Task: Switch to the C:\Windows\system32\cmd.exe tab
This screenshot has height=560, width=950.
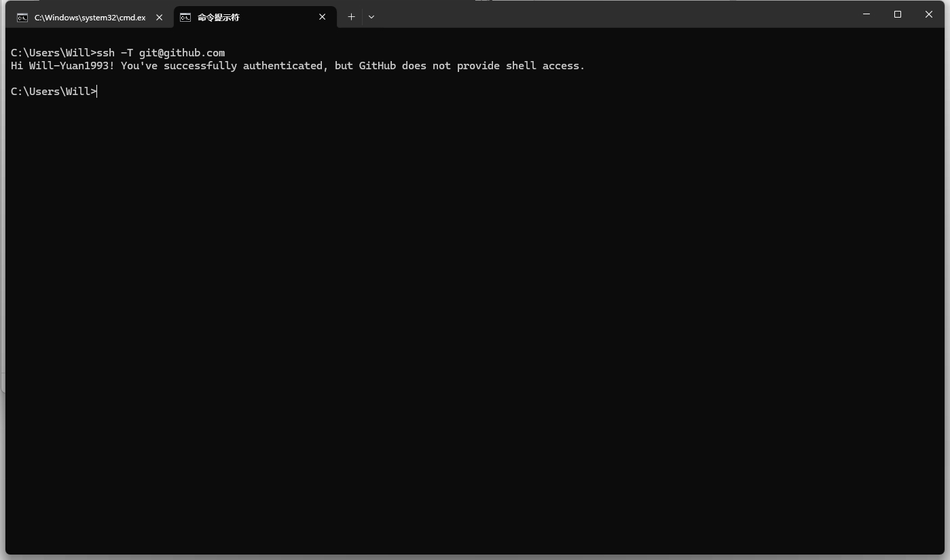Action: 90,18
